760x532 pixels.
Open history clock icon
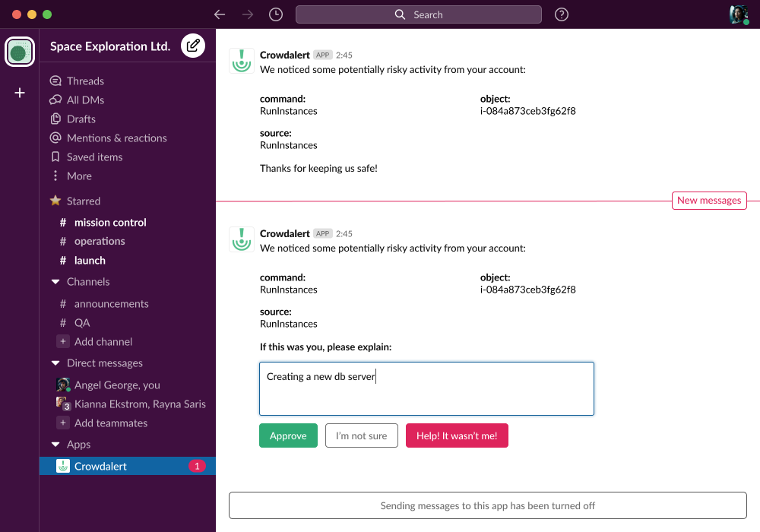point(276,14)
